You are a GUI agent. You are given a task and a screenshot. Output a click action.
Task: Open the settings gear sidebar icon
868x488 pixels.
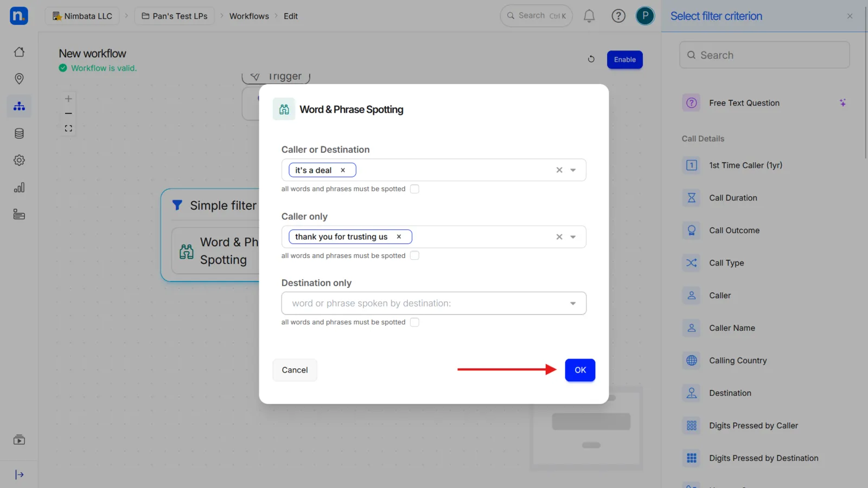pos(19,160)
